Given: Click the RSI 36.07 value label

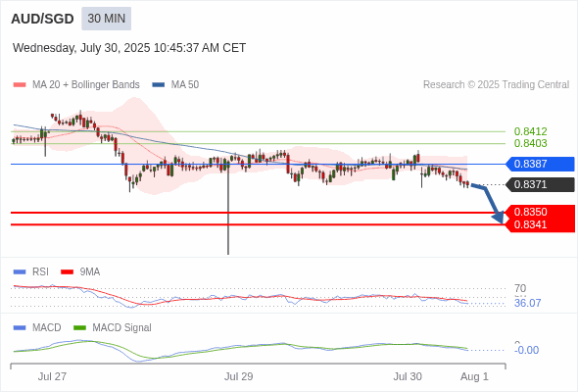Looking at the screenshot, I should tap(527, 303).
